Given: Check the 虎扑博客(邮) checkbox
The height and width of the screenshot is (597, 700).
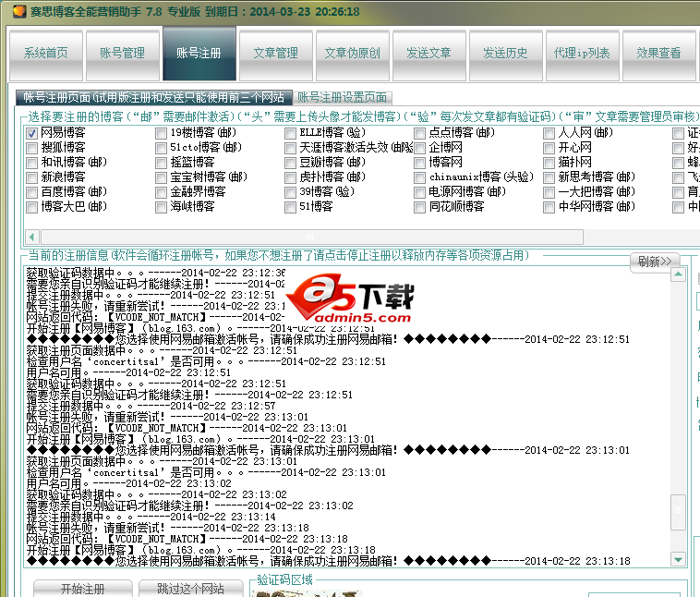Looking at the screenshot, I should pos(290,177).
